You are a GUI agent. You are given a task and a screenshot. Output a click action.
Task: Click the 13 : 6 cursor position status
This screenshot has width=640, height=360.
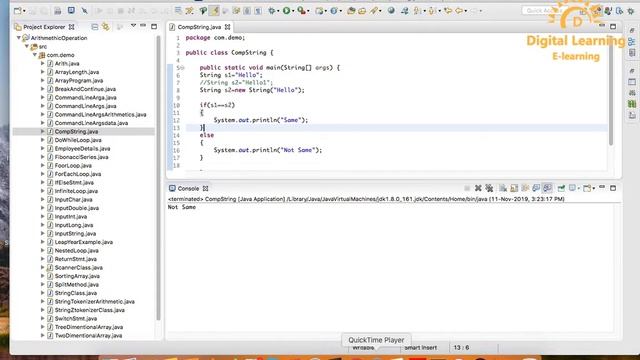[461, 348]
